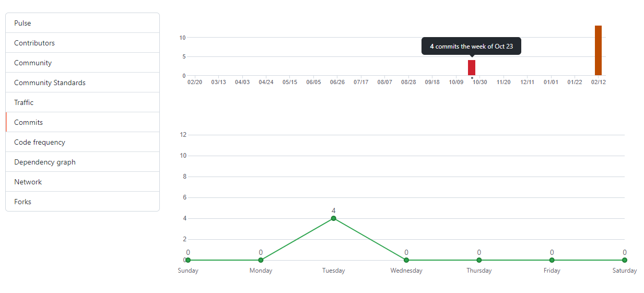Click the red Oct 23 week bar
The width and height of the screenshot is (644, 293).
coord(472,68)
